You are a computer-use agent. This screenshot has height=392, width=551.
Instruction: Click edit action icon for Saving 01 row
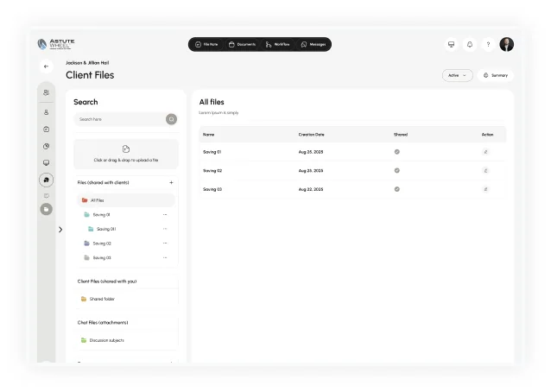485,152
